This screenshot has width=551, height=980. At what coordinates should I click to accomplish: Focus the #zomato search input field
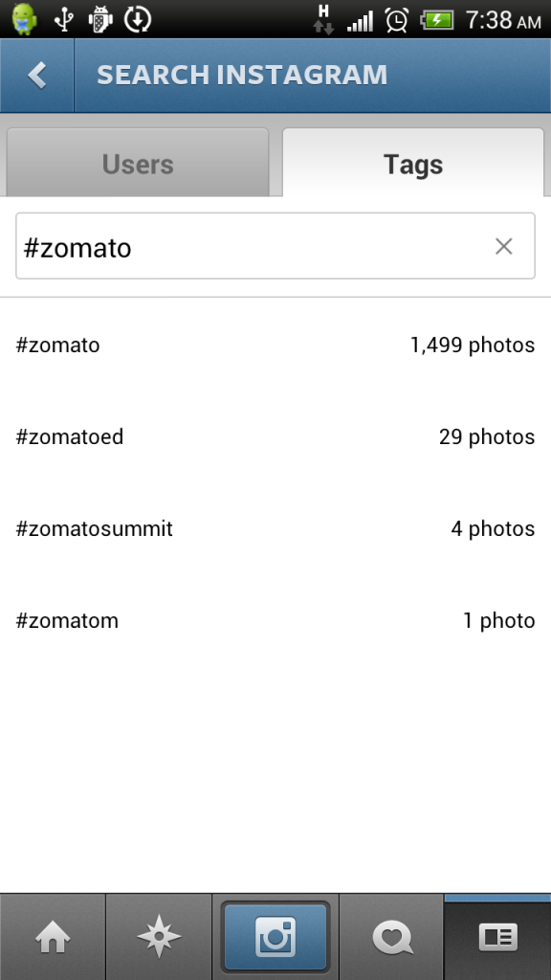pos(275,246)
